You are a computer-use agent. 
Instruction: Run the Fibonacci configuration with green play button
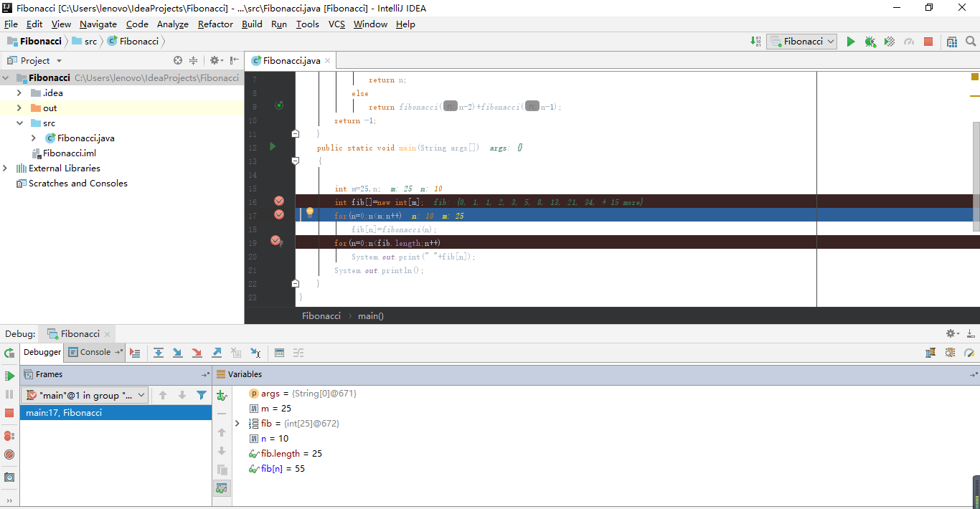pyautogui.click(x=851, y=42)
